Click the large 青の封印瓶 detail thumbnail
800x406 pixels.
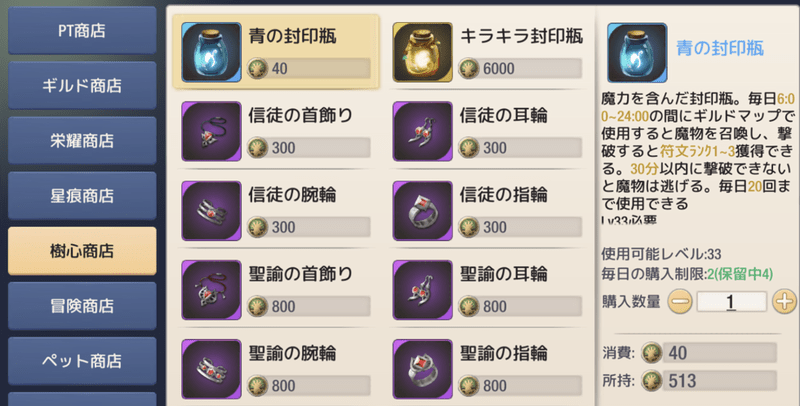point(637,53)
